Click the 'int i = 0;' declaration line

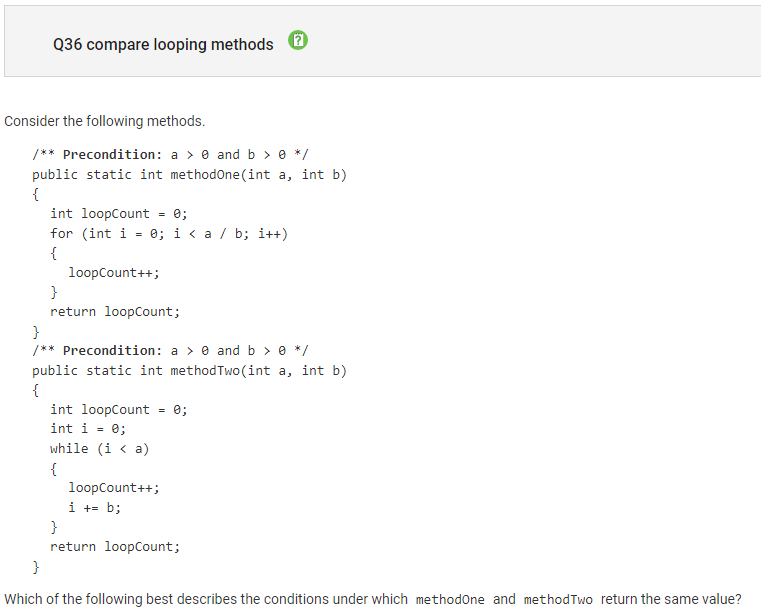point(88,429)
